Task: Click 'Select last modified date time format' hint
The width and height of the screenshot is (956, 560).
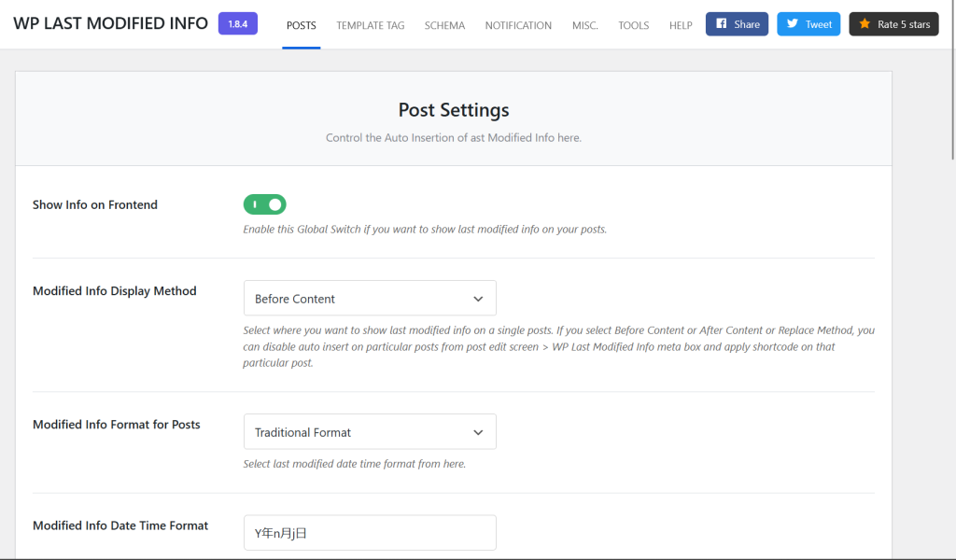Action: point(354,464)
